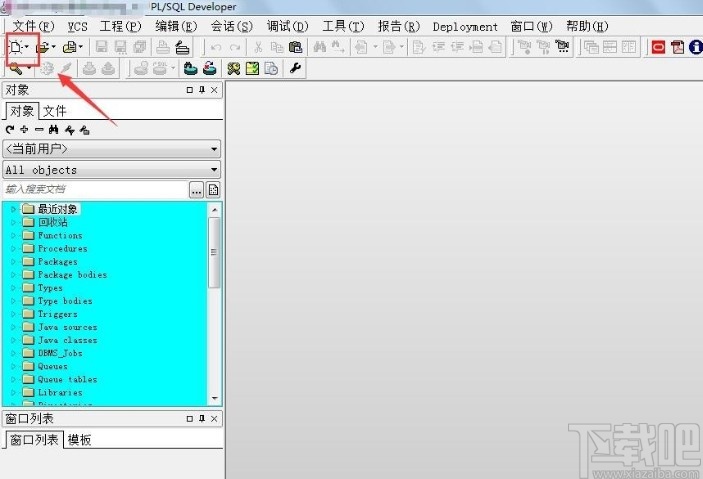Image resolution: width=703 pixels, height=479 pixels.
Task: Refresh the object browser list
Action: [x=10, y=130]
